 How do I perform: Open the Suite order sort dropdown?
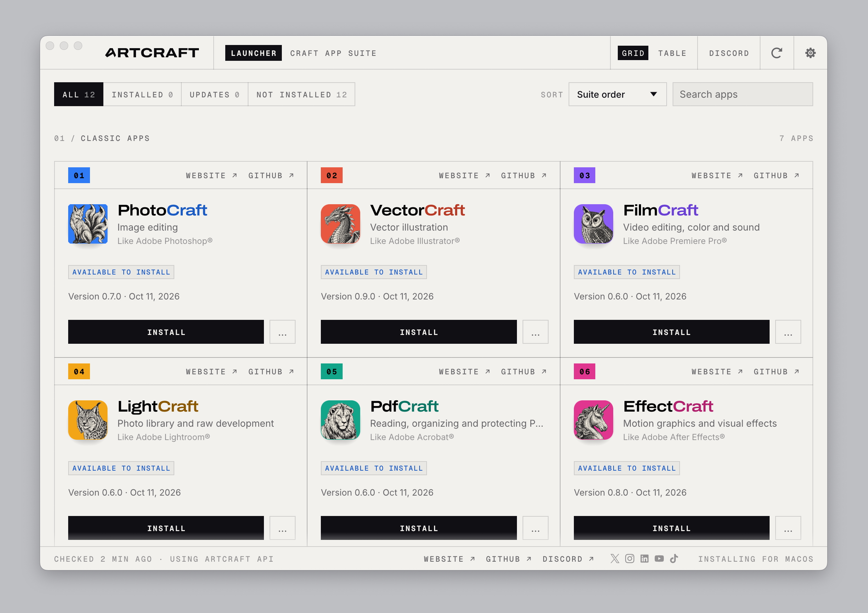(x=617, y=94)
